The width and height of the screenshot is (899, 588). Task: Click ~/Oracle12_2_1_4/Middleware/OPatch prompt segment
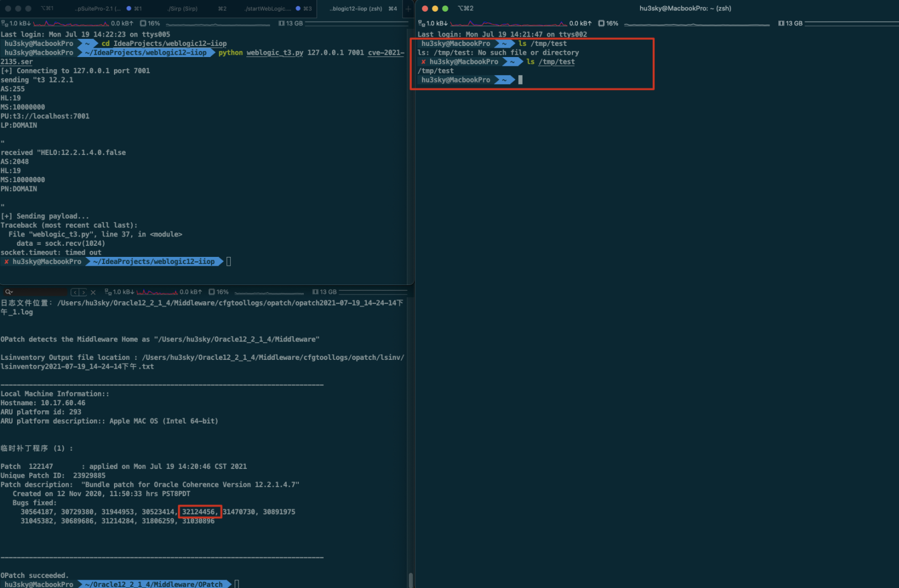(x=154, y=584)
